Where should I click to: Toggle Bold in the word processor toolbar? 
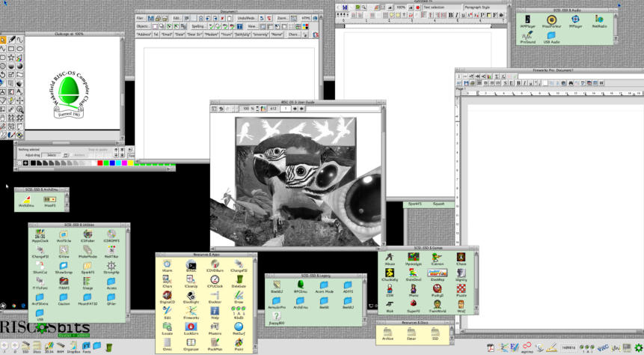pyautogui.click(x=450, y=15)
